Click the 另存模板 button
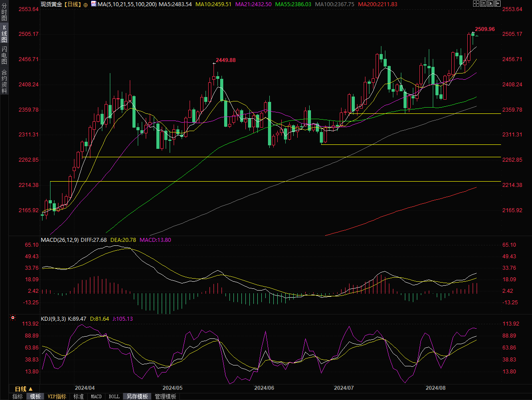 137,396
